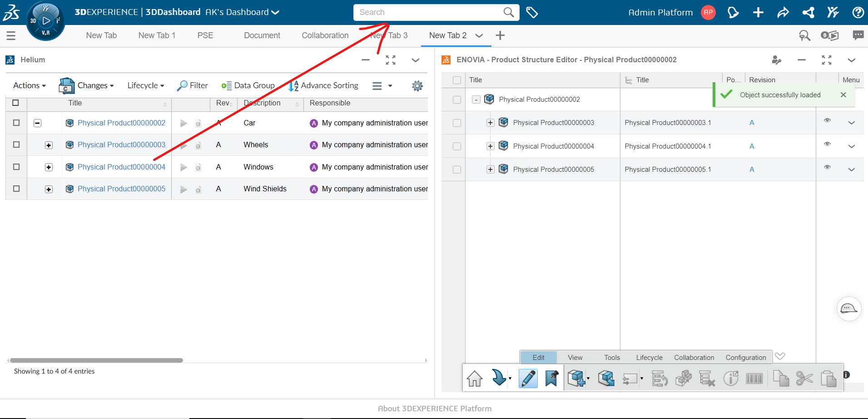Open Helium widget settings gear
This screenshot has height=419, width=868.
coord(417,85)
